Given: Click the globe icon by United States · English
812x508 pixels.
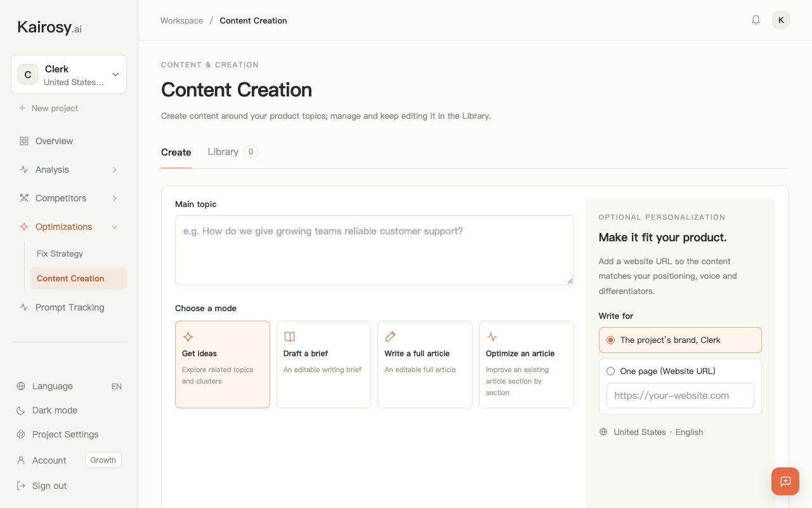Looking at the screenshot, I should (x=603, y=432).
